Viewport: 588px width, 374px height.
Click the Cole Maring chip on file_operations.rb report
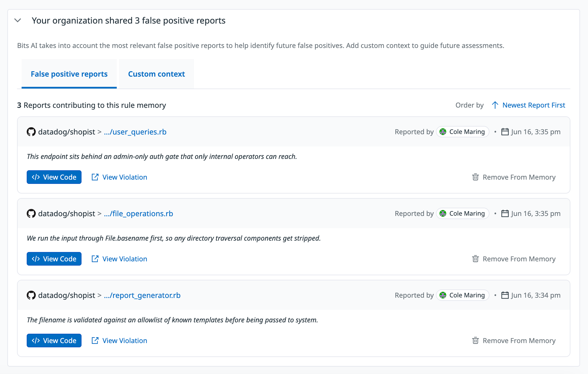[x=462, y=213]
